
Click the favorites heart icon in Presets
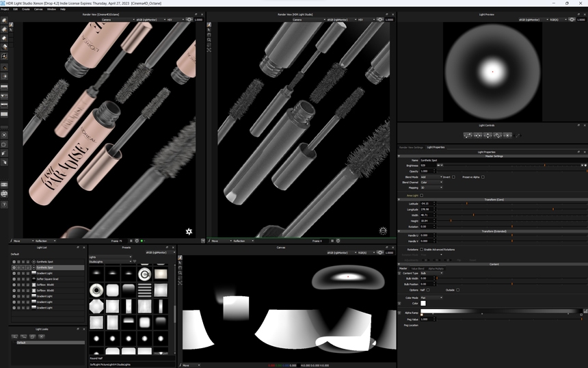point(135,261)
